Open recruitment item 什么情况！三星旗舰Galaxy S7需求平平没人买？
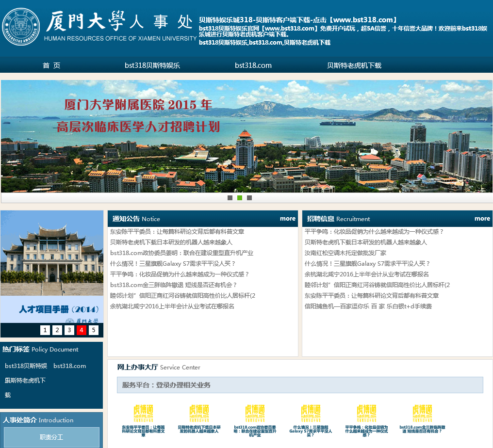Viewport: 493px width, 448px height. (x=367, y=264)
